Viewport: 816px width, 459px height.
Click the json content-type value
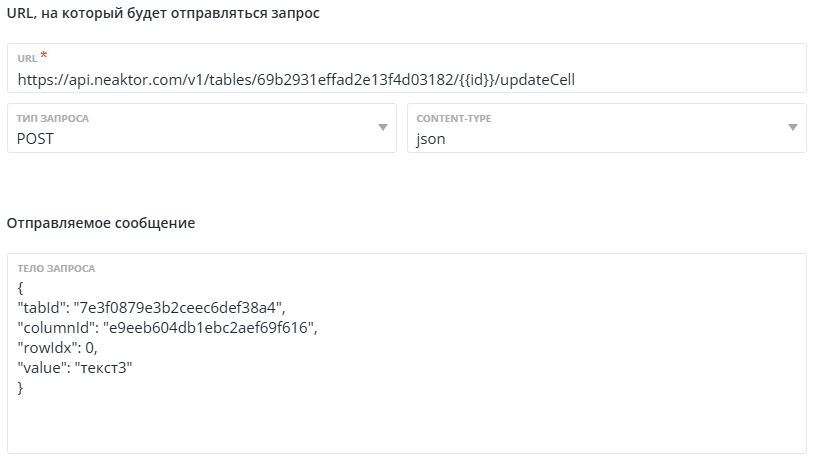(x=431, y=139)
